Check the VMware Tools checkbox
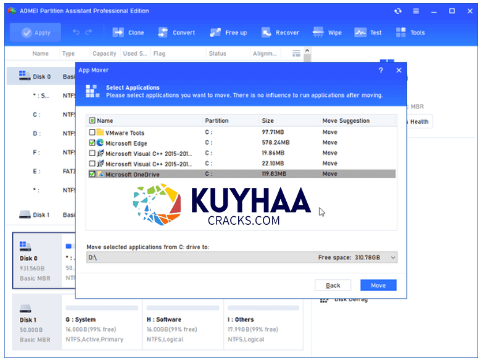 (x=92, y=132)
